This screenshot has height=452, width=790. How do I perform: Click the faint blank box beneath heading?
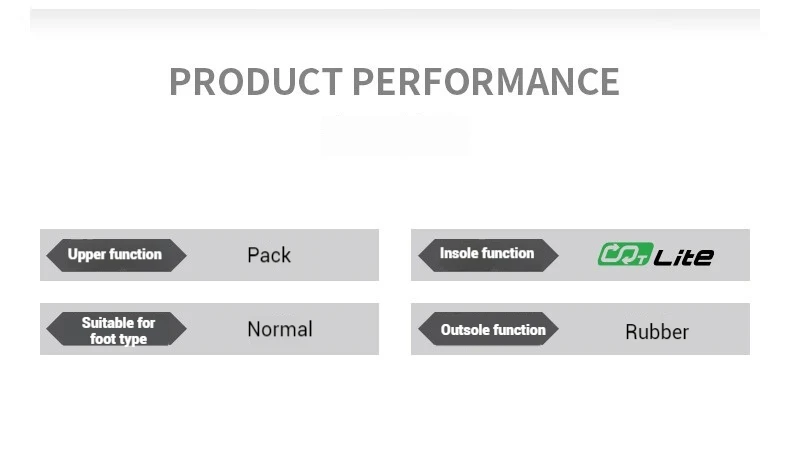click(395, 135)
